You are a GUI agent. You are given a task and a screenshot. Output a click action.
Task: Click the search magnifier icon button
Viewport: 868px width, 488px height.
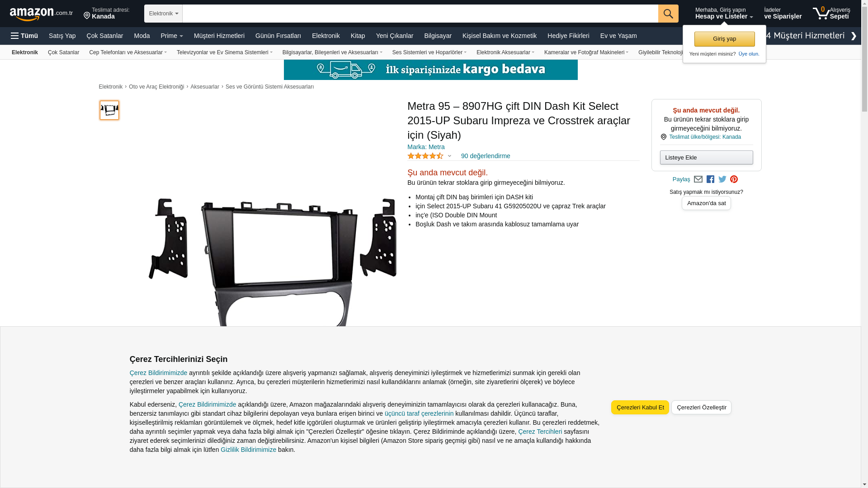tap(668, 14)
